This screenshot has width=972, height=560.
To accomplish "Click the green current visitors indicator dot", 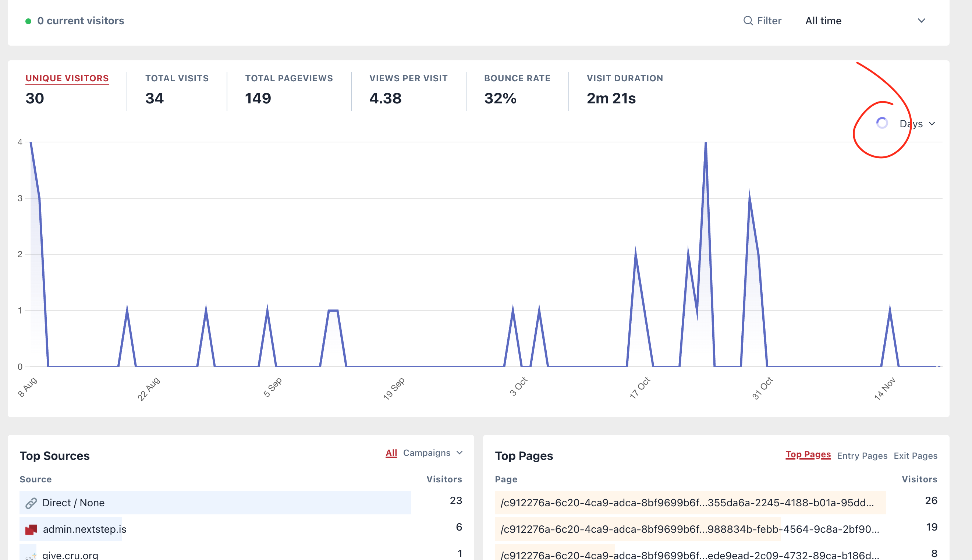I will (x=28, y=21).
